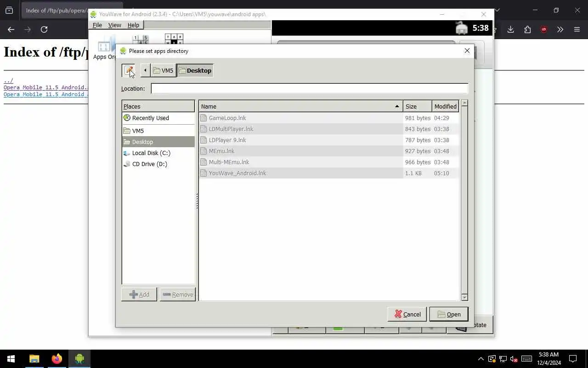
Task: Select Recently Used in Places
Action: pyautogui.click(x=158, y=118)
